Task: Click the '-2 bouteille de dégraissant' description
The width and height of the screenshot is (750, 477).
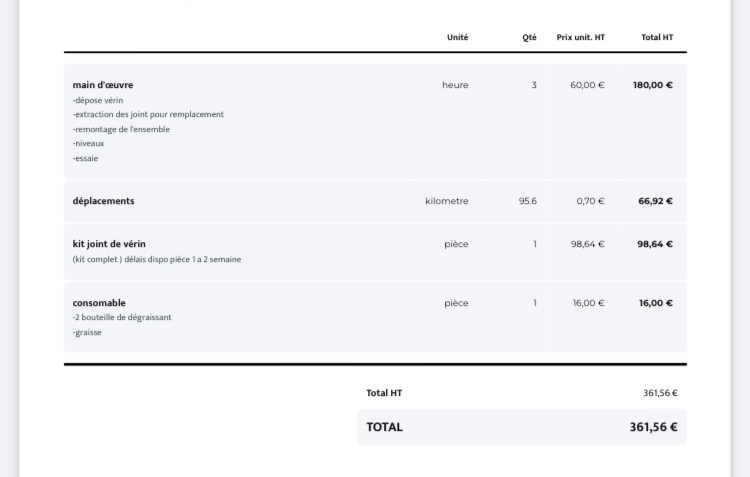Action: tap(122, 318)
